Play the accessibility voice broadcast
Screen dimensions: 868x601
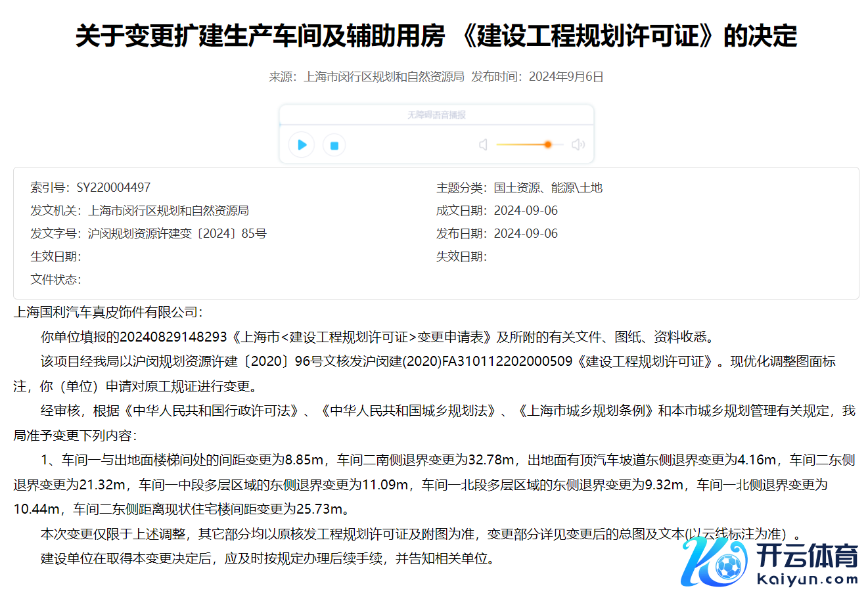[x=302, y=145]
